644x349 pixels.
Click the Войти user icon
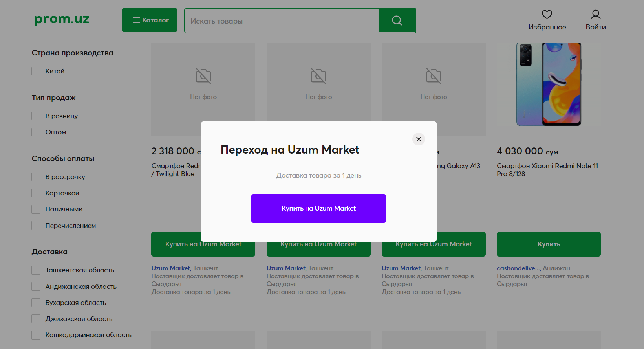coord(596,15)
